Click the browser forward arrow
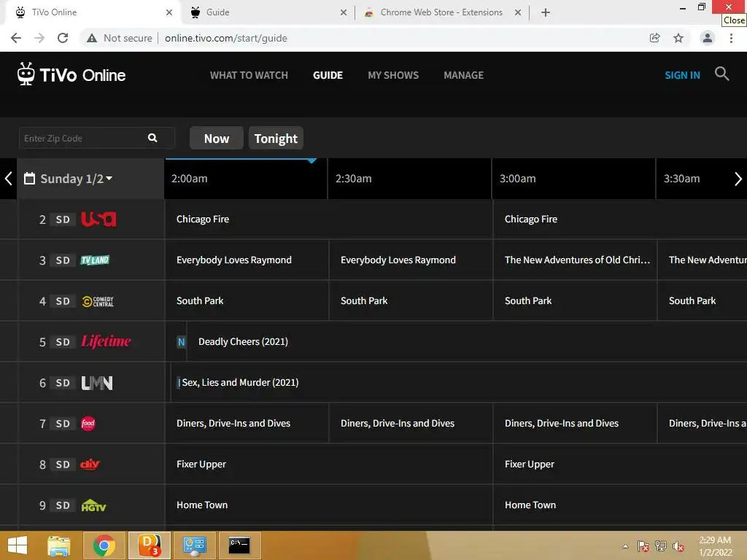Screen dimensions: 747x560 (x=39, y=38)
